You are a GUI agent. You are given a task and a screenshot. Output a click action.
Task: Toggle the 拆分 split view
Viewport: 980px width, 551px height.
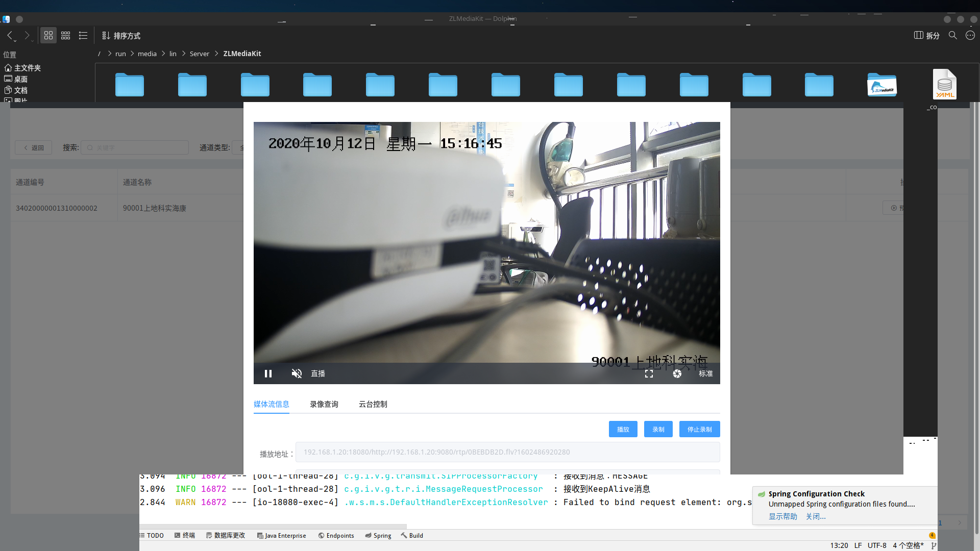pyautogui.click(x=926, y=35)
